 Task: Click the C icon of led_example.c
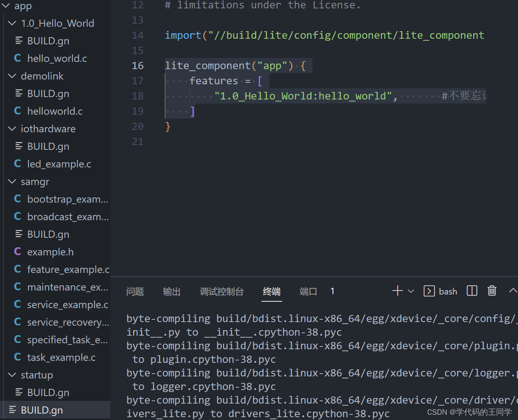18,164
